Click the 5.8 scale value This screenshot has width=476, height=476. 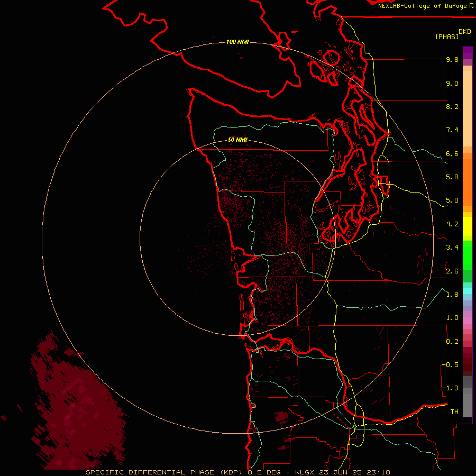pos(452,177)
